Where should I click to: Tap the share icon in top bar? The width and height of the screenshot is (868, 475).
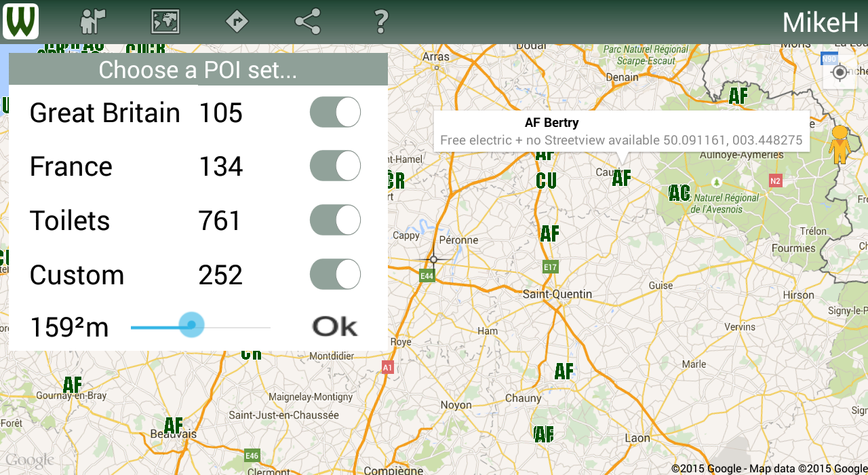point(308,22)
